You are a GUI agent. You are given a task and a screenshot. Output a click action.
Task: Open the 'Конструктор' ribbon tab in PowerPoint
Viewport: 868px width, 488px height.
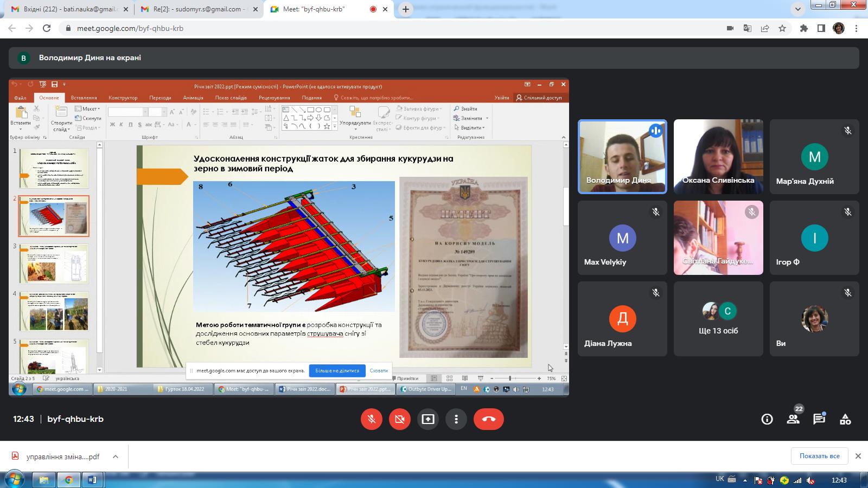[x=123, y=98]
